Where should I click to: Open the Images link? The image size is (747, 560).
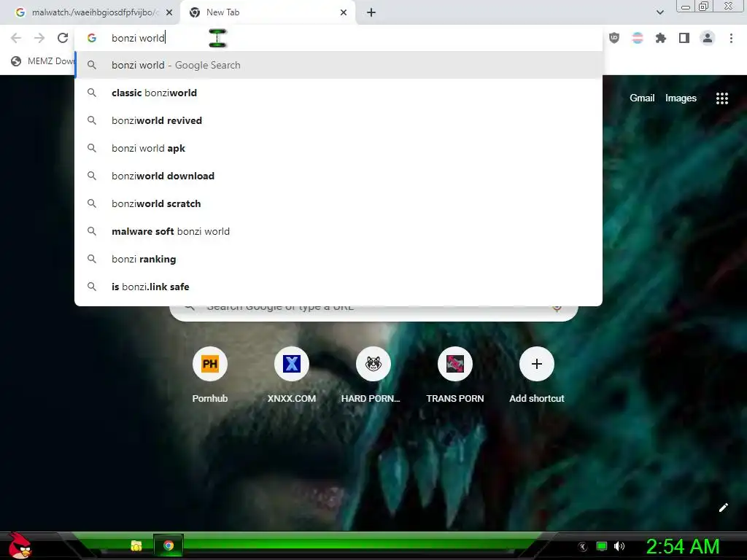681,98
